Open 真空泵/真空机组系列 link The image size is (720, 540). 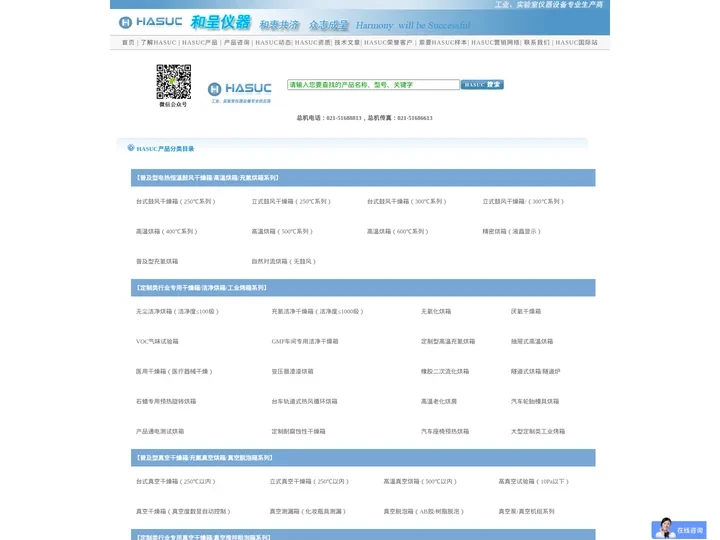click(526, 511)
